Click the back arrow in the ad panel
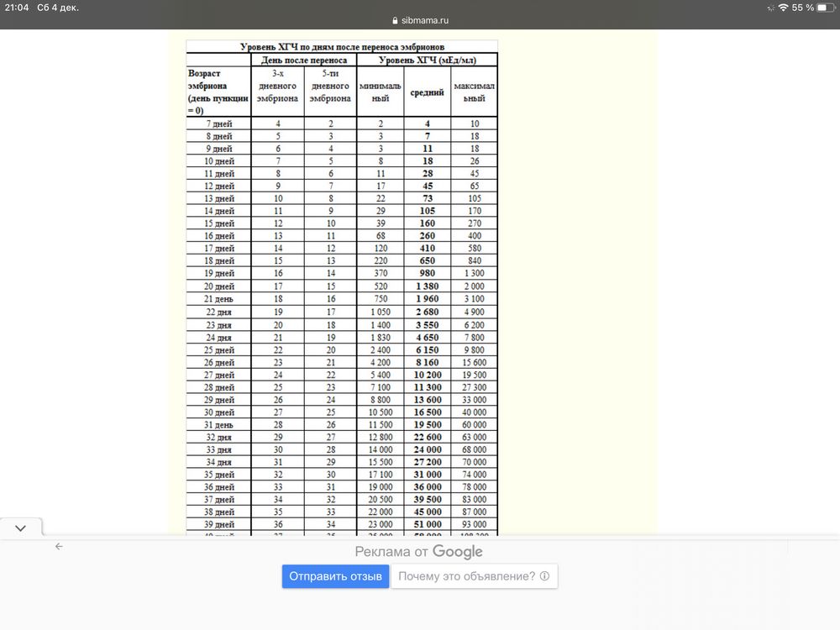 tap(59, 546)
